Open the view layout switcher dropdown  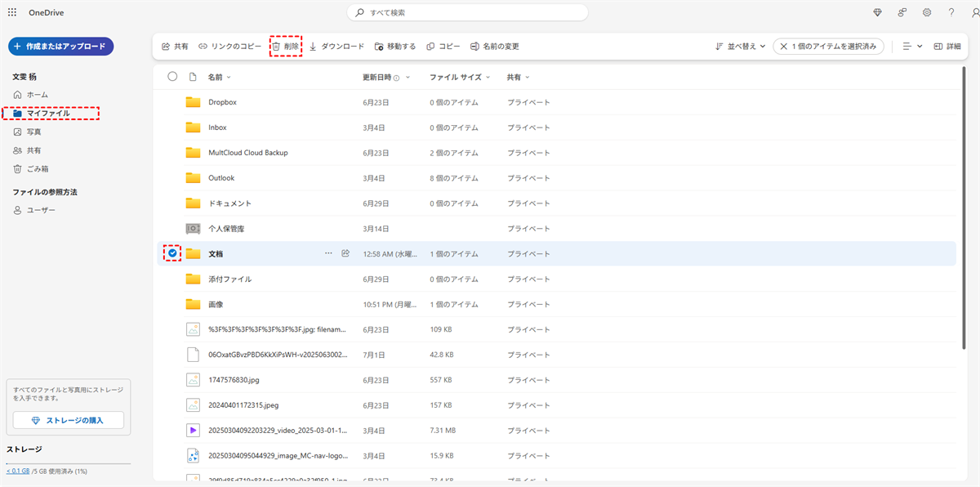click(x=912, y=47)
